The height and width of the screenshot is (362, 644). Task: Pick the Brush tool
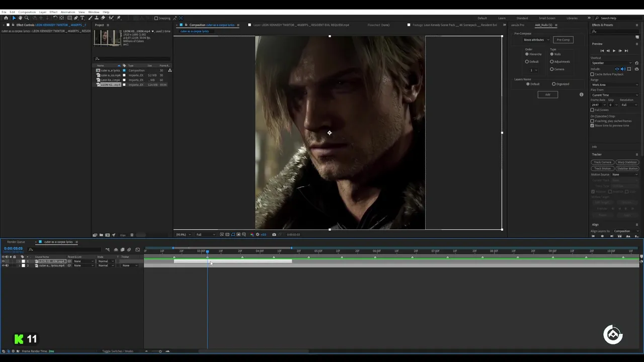pyautogui.click(x=90, y=18)
